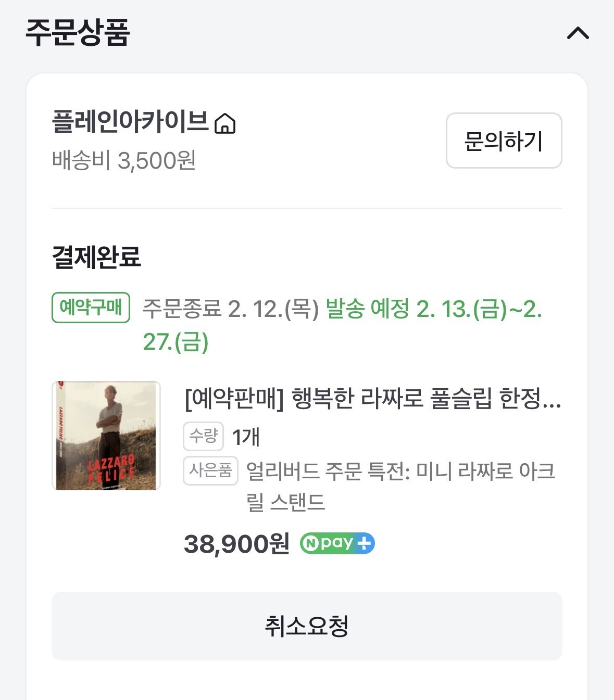Image resolution: width=614 pixels, height=700 pixels.
Task: Click the 38,900원 price
Action: pyautogui.click(x=236, y=544)
